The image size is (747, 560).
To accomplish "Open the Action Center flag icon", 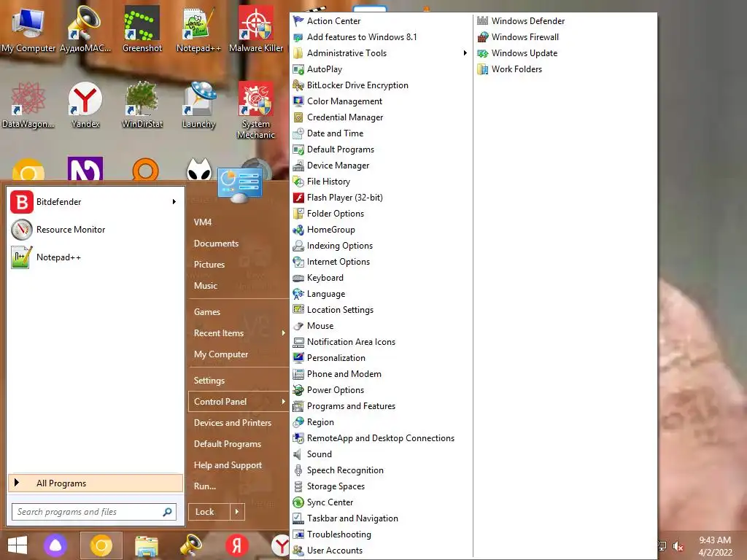I will pos(298,21).
